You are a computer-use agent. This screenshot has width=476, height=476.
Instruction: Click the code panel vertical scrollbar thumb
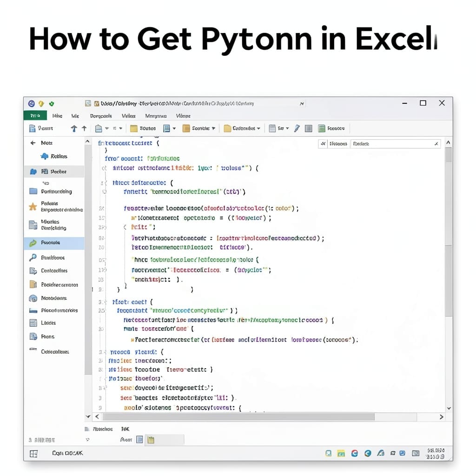click(x=449, y=155)
